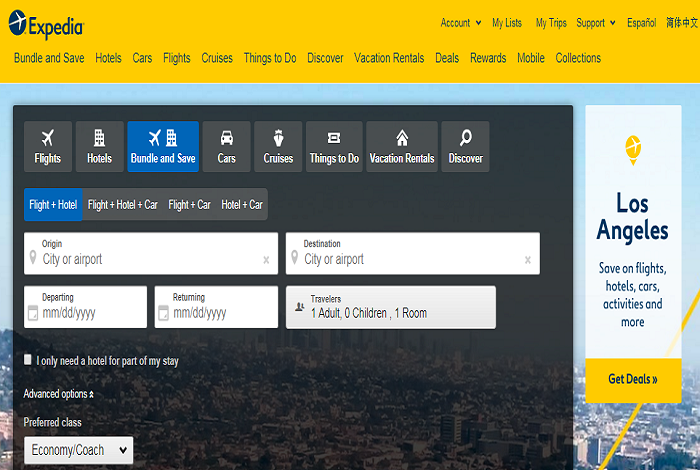
Task: Clear the Origin field with its x icon
Action: [x=266, y=260]
